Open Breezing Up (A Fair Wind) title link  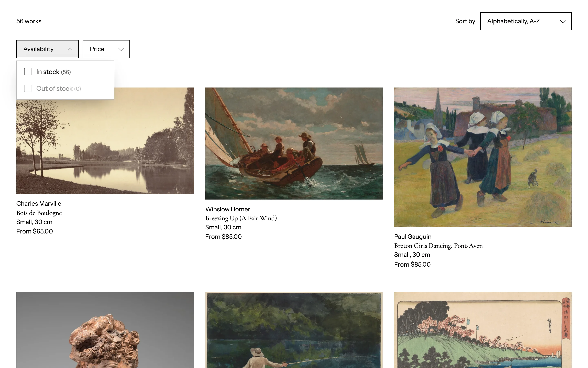pyautogui.click(x=241, y=218)
